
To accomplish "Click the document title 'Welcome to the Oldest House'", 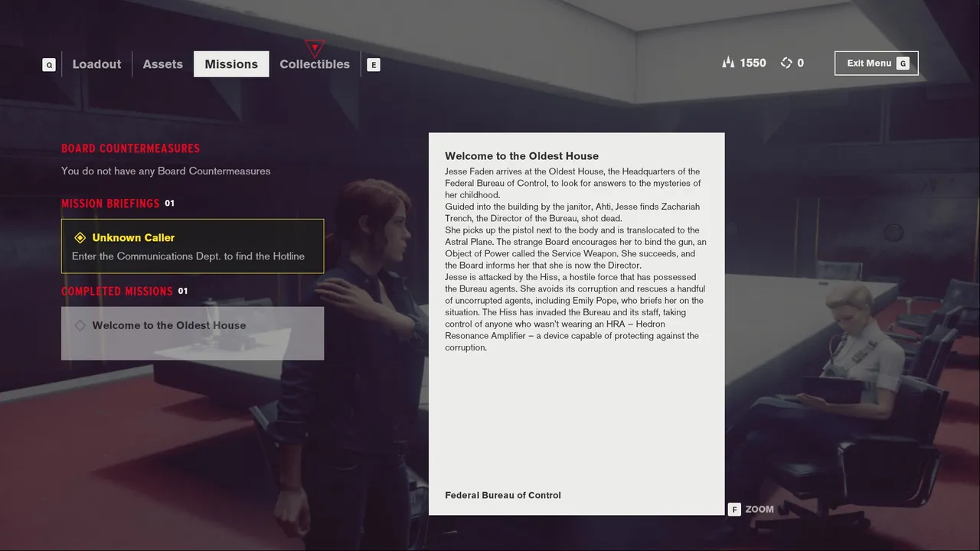I will [x=521, y=156].
